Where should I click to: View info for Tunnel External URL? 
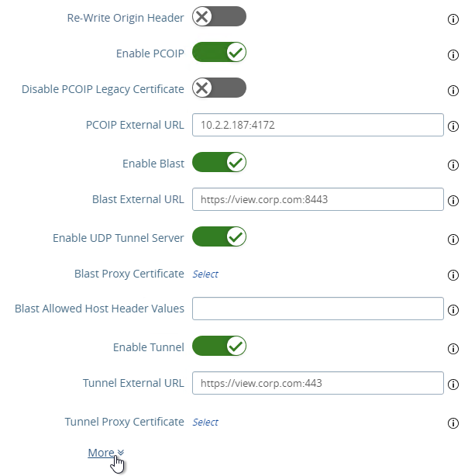[x=453, y=385]
